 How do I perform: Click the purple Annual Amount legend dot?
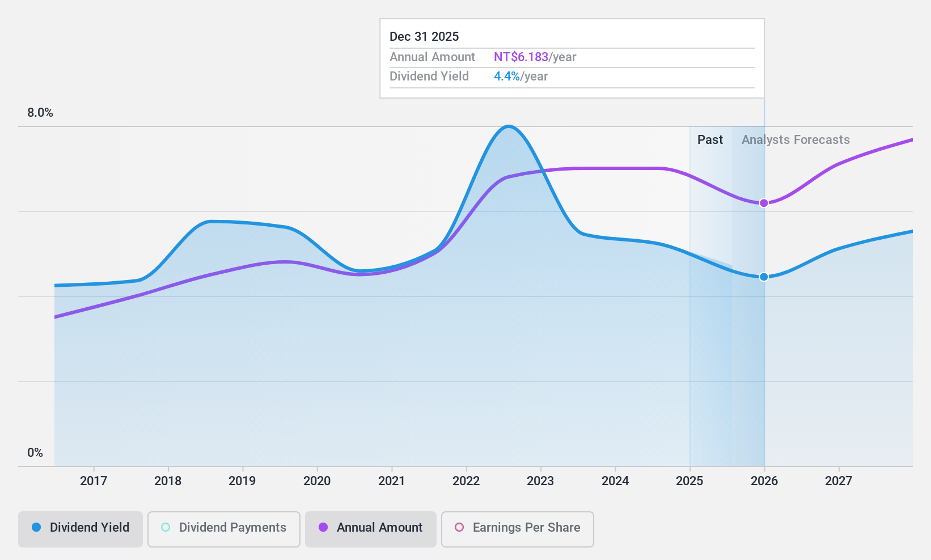click(323, 527)
